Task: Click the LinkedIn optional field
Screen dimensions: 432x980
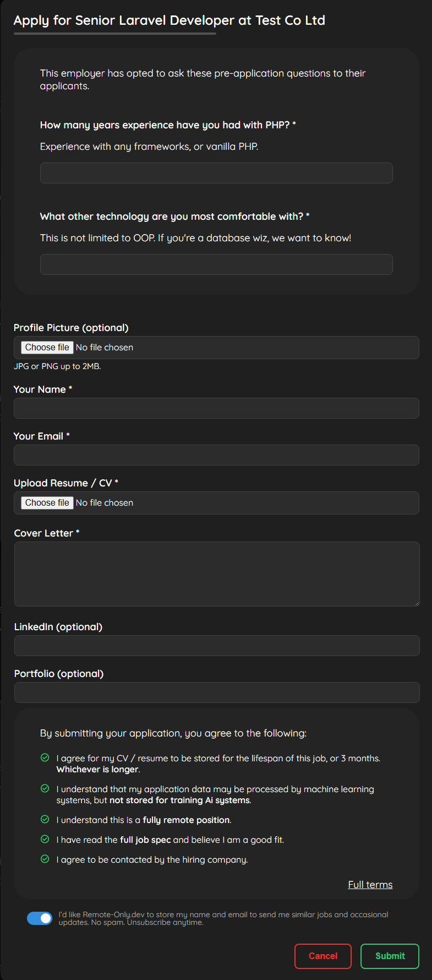Action: [216, 646]
